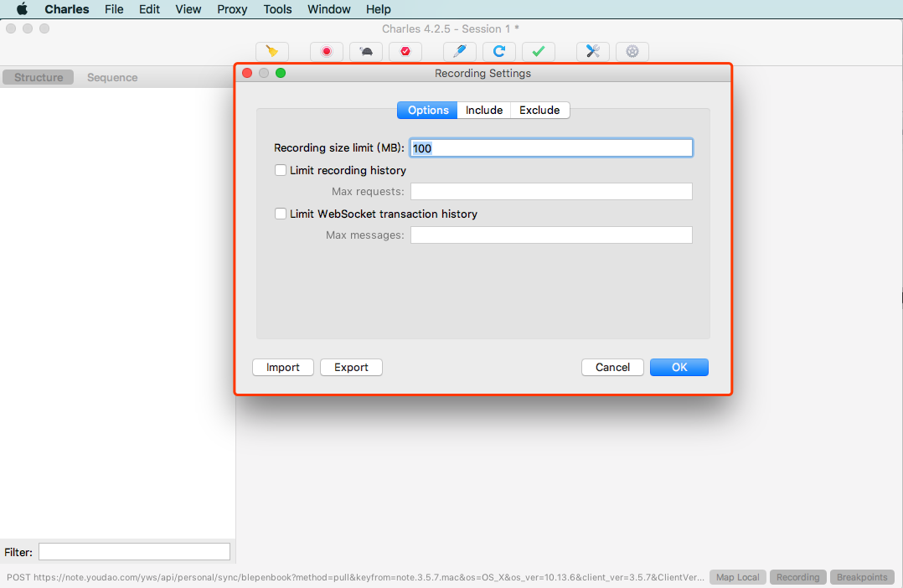Screen dimensions: 903x588
Task: Cancel the Recording Settings dialog
Action: pyautogui.click(x=612, y=368)
